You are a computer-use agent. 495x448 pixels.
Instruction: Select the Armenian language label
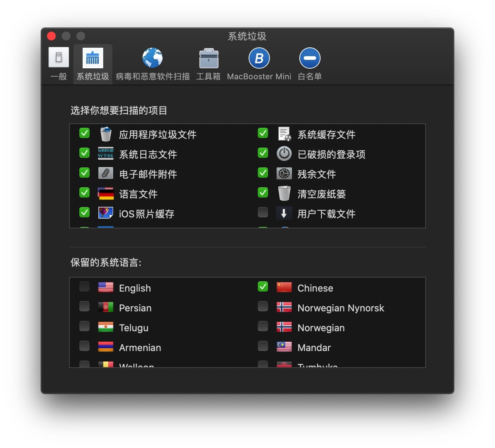[140, 348]
